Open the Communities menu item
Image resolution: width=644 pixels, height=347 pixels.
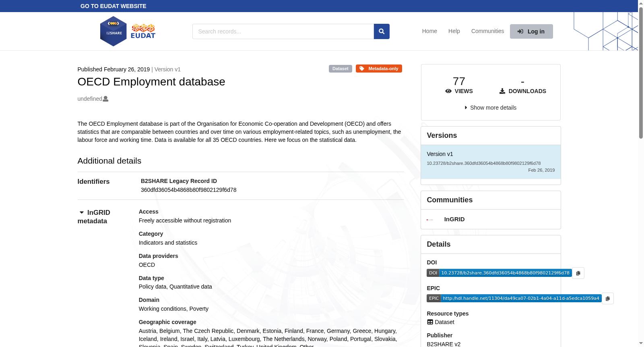(x=487, y=31)
